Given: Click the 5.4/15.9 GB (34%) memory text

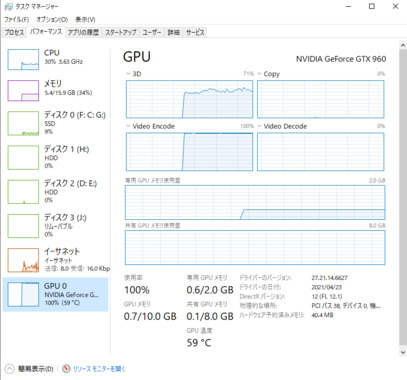Looking at the screenshot, I should click(x=68, y=93).
